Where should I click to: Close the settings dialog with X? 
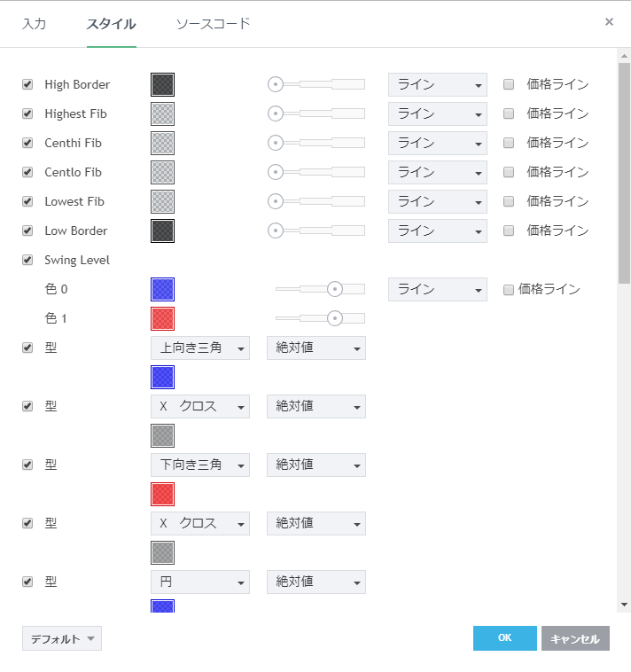coord(609,22)
